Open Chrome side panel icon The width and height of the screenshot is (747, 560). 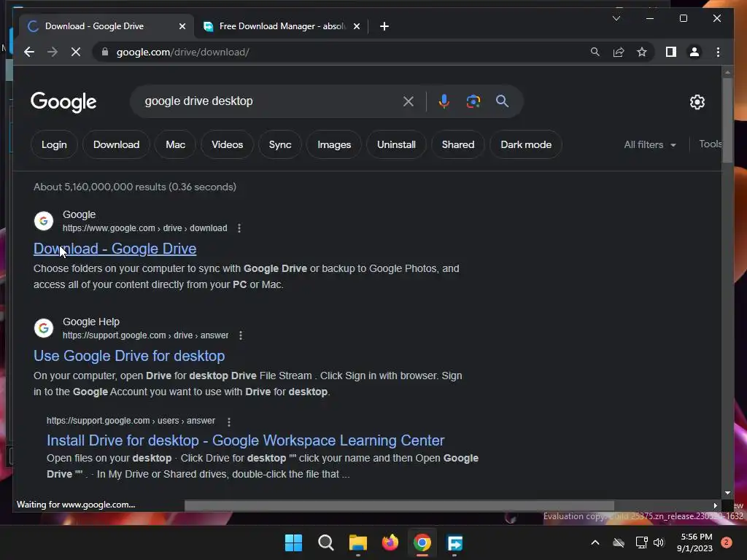pos(671,52)
